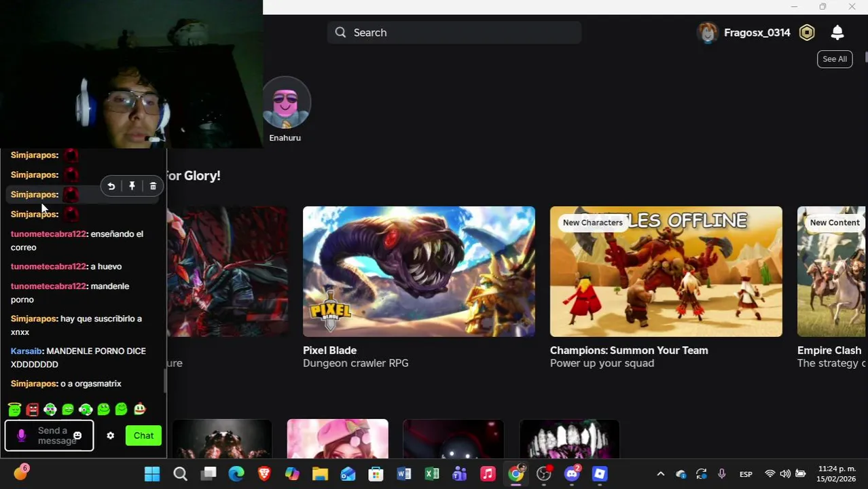Open Microsoft Teams from taskbar
The image size is (868, 489).
(460, 474)
